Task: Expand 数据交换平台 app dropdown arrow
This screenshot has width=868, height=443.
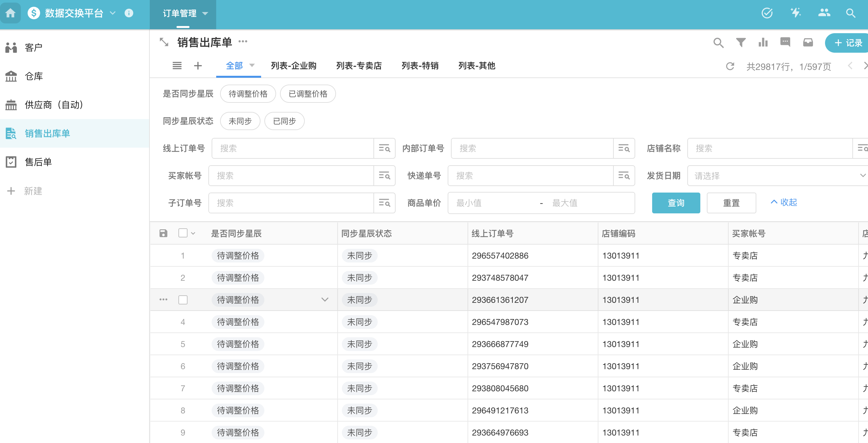Action: point(113,13)
